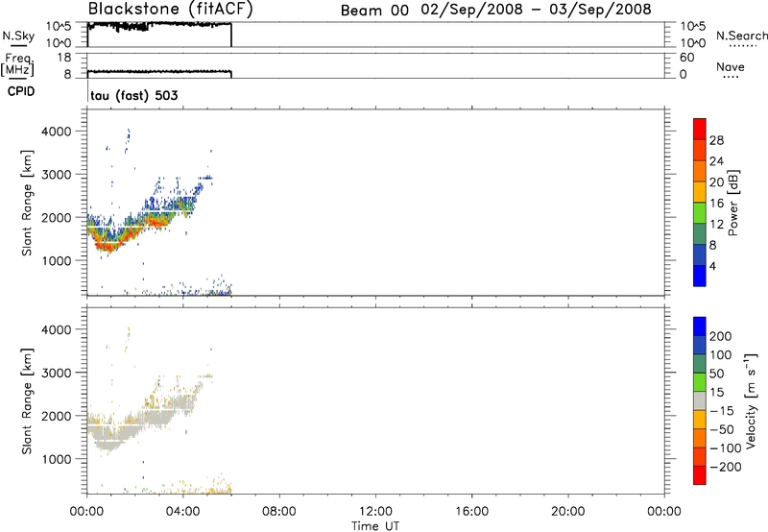768x532 pixels.
Task: Click the '04:00' time tick label
Action: (x=182, y=512)
